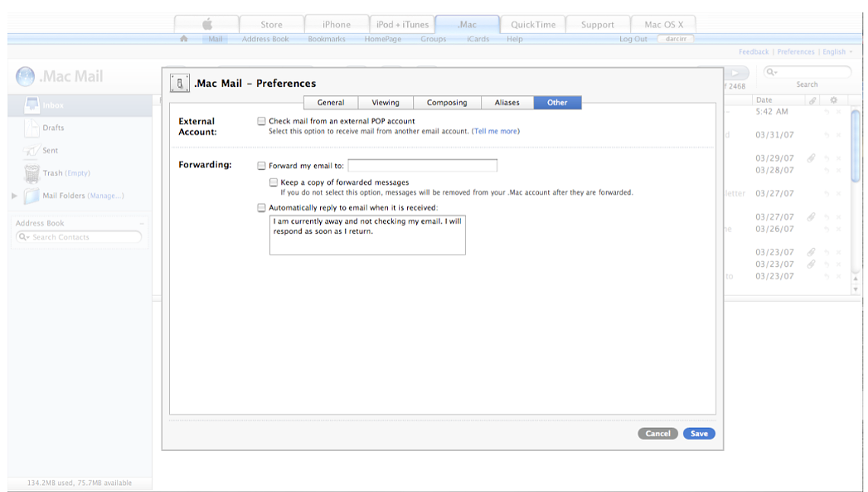This screenshot has height=492, width=868.
Task: Open the Store tab in top navigation
Action: [x=272, y=24]
